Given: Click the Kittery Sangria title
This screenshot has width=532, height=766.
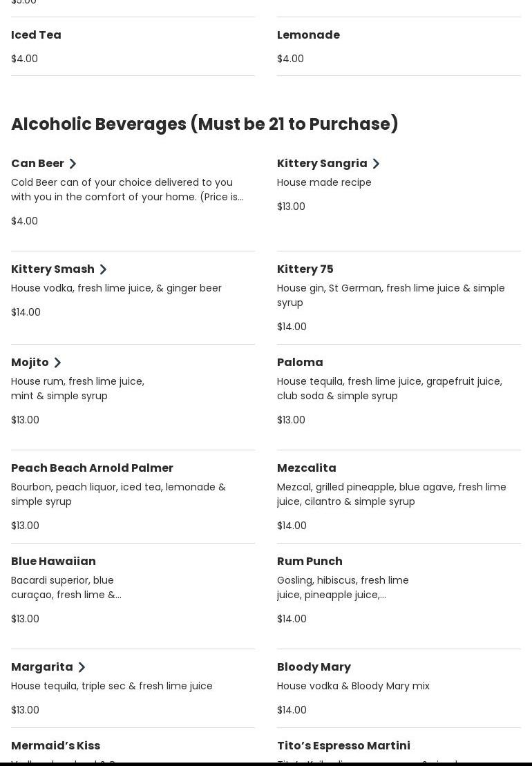Looking at the screenshot, I should tap(322, 163).
